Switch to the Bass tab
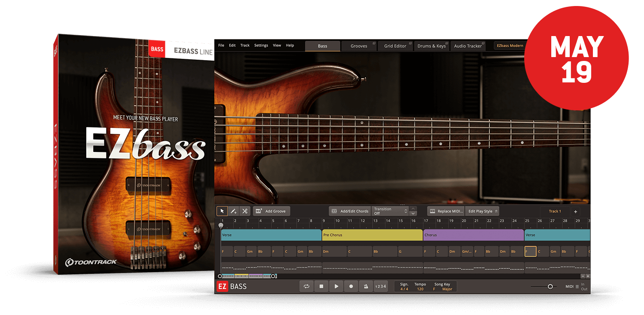Viewport: 644px width, 315px height. pyautogui.click(x=322, y=46)
